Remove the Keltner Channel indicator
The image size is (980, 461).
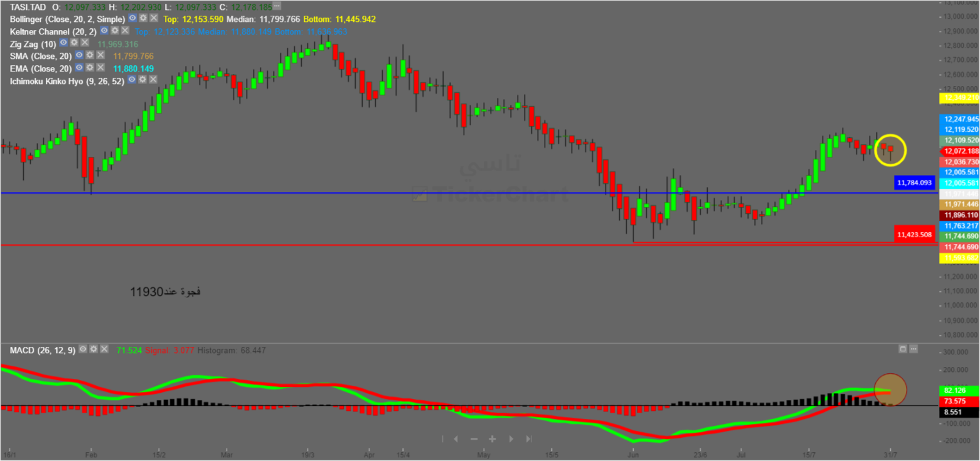coord(125,30)
